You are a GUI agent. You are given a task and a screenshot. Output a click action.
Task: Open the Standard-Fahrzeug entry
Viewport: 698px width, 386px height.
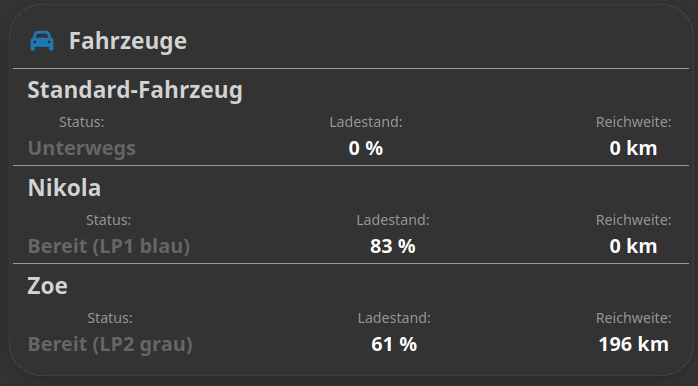click(x=135, y=90)
